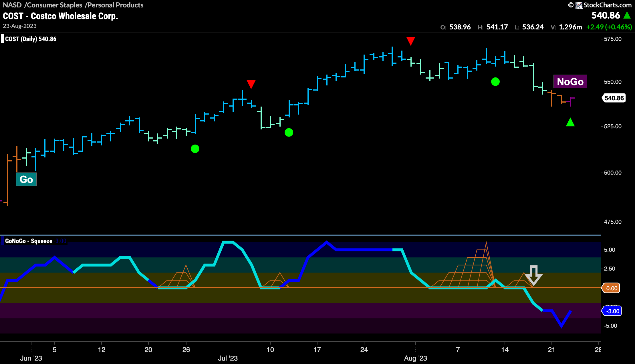This screenshot has width=635, height=364.
Task: Click the teal Go label
Action: tap(26, 179)
